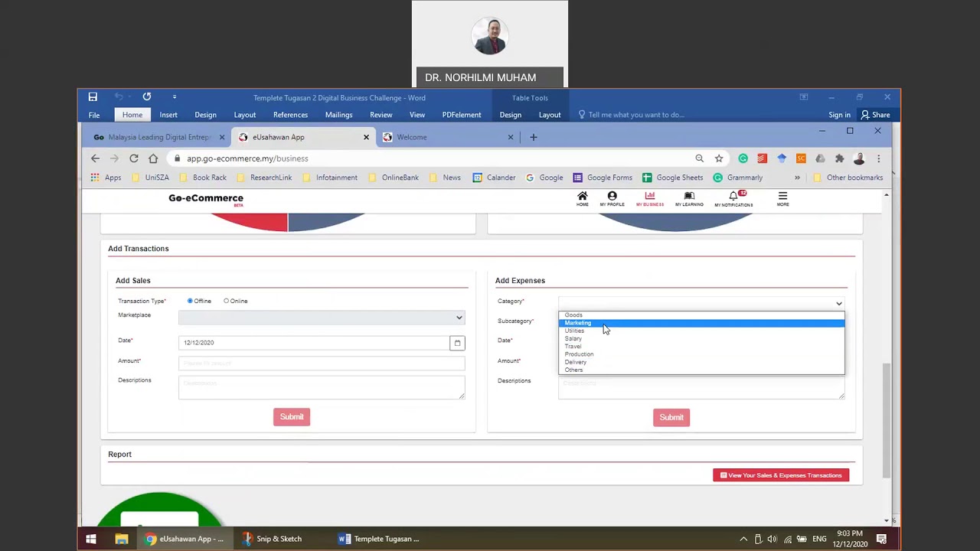Viewport: 980px width, 551px height.
Task: Open My Profile icon in site header
Action: pyautogui.click(x=612, y=198)
